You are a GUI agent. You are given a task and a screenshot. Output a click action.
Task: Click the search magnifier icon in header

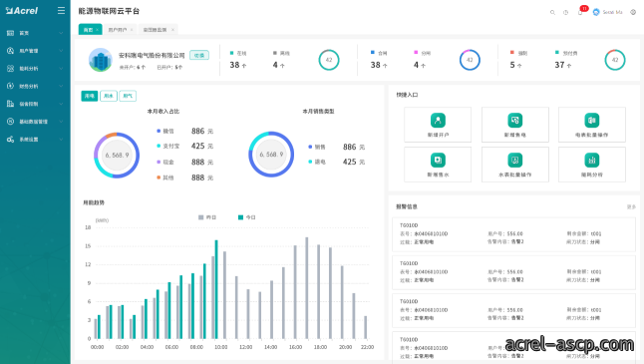(552, 12)
